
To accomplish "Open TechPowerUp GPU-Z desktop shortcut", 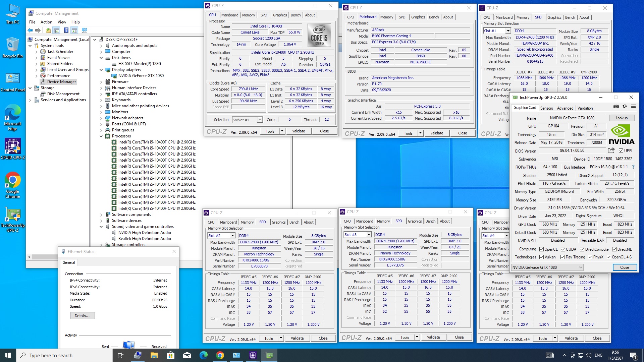I will click(12, 220).
